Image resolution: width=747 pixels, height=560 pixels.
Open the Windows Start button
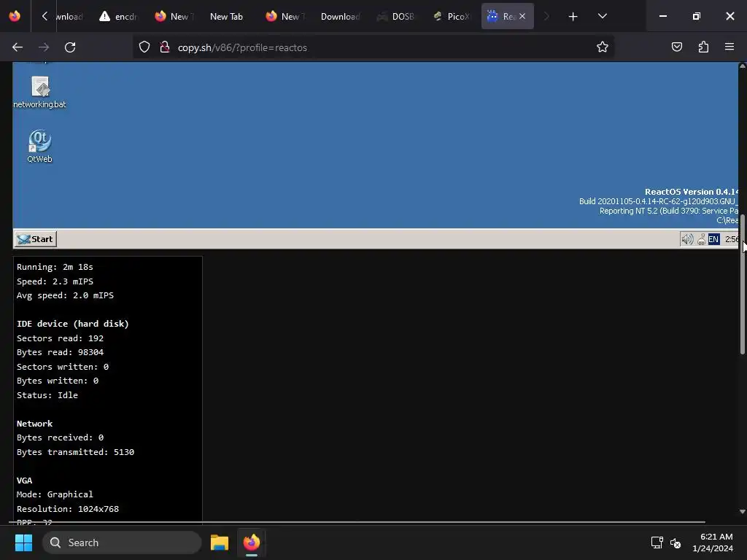pos(23,542)
